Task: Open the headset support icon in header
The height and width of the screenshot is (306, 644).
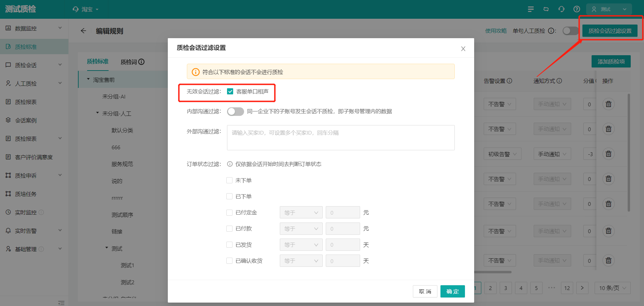Action: click(x=562, y=9)
